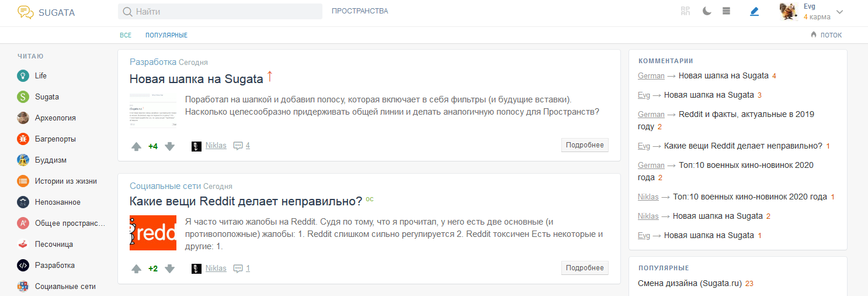Open title Какие вещи Reddit делает неправильно?

(x=246, y=202)
